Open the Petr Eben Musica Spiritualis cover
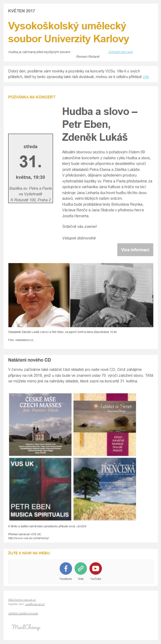 pyautogui.click(x=40, y=489)
